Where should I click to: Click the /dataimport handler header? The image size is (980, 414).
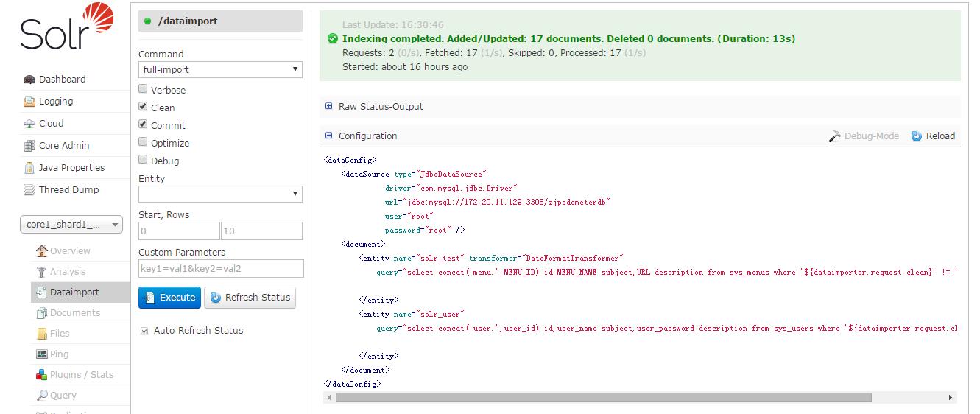[220, 21]
